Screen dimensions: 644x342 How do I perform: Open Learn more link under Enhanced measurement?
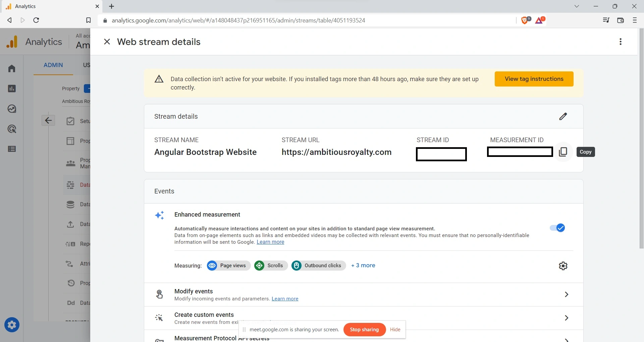click(x=270, y=242)
